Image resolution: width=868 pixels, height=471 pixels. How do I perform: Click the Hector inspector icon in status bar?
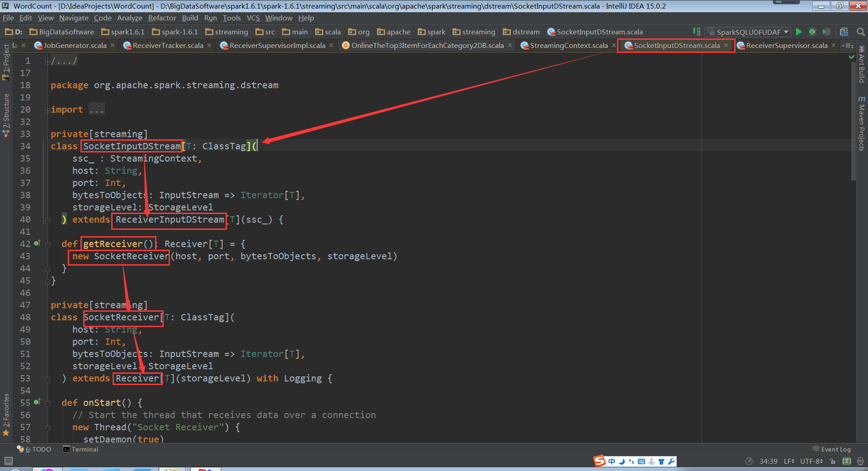click(860, 461)
